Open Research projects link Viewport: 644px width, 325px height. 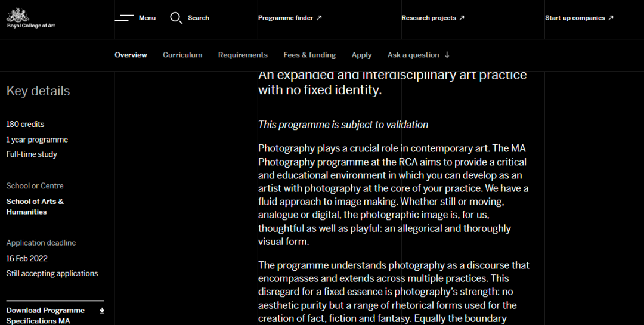pos(429,18)
